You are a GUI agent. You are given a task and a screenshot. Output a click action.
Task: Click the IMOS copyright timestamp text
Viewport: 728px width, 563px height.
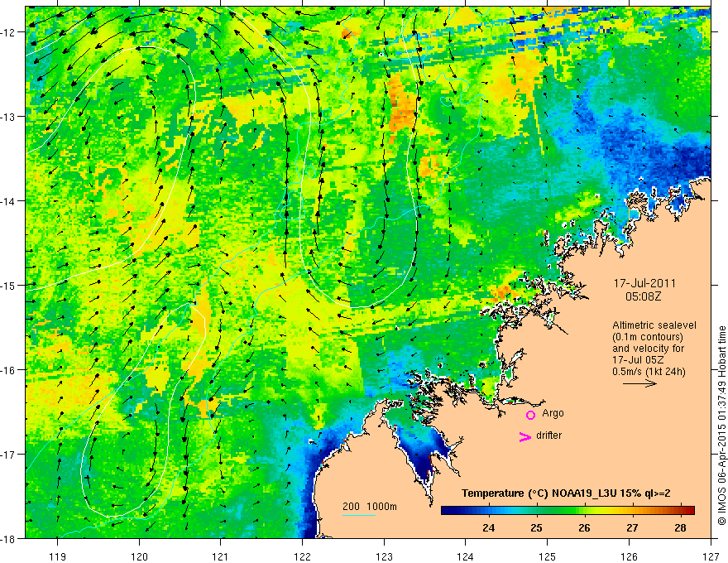pos(722,426)
